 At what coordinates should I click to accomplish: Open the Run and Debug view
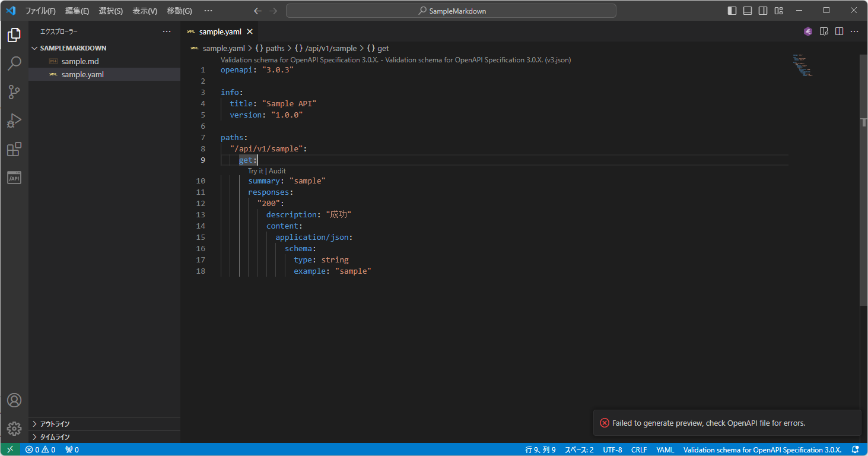[14, 121]
